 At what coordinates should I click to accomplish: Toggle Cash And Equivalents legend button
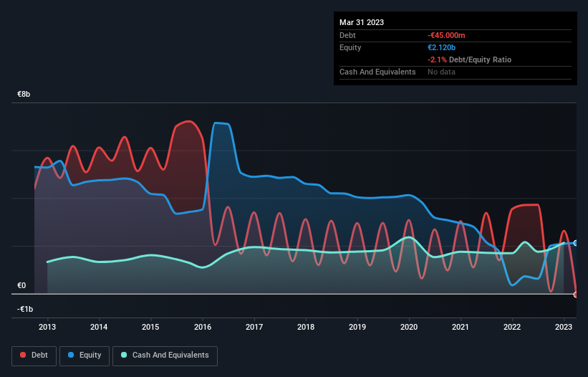165,355
